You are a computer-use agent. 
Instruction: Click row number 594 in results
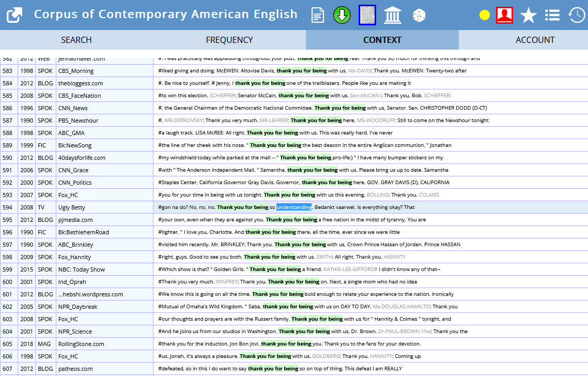point(8,207)
